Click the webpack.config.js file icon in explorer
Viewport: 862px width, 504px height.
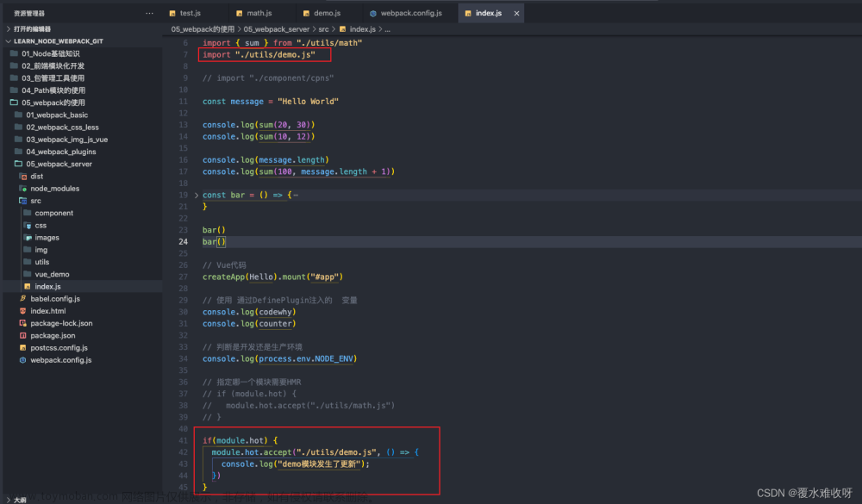click(23, 360)
